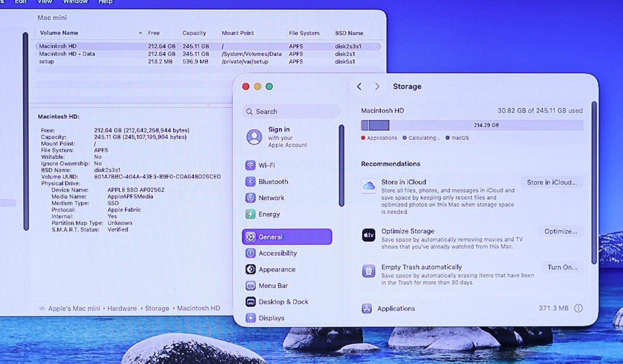
Task: Select the Bluetooth icon in sidebar
Action: click(x=250, y=182)
